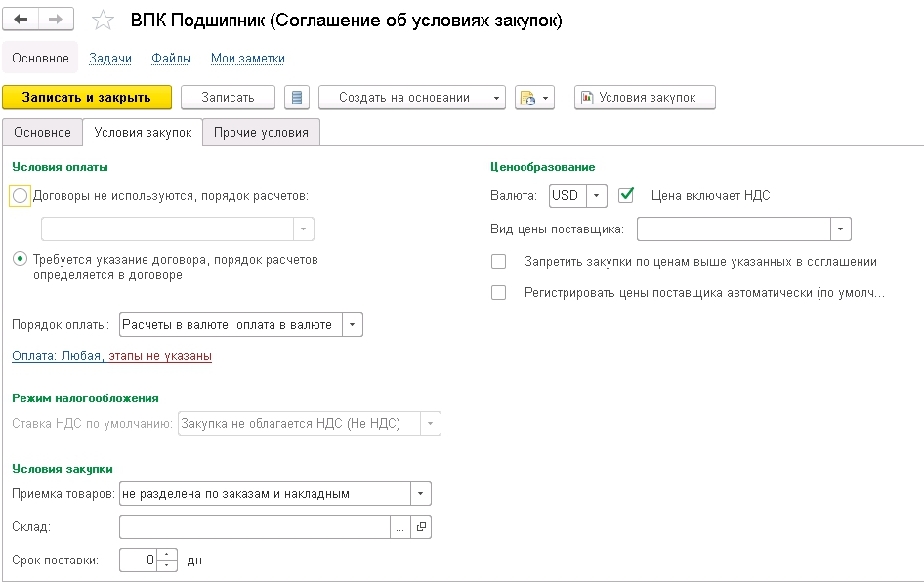Image resolution: width=924 pixels, height=582 pixels.
Task: Click the Оплата: Любая, этапы не указаны link
Action: (112, 356)
